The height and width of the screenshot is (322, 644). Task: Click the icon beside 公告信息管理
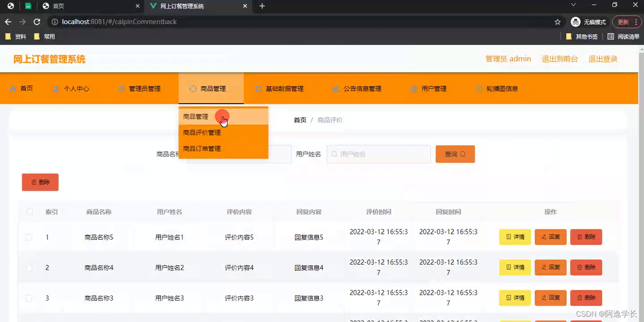[335, 89]
